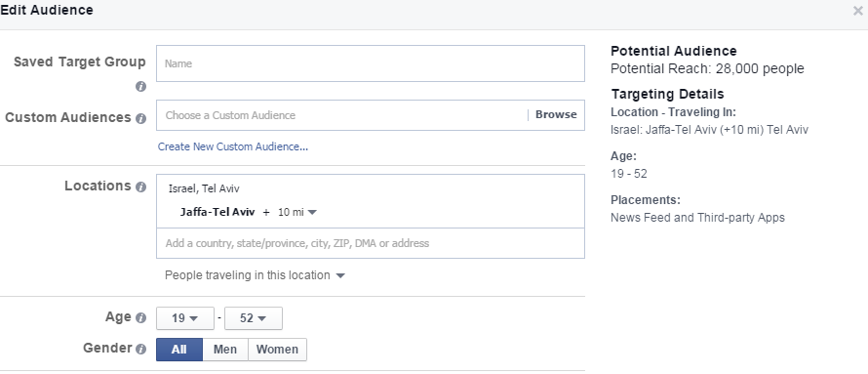Click the Jaffa-Tel Aviv location entry
Screen dimensions: 868x374
tap(217, 212)
